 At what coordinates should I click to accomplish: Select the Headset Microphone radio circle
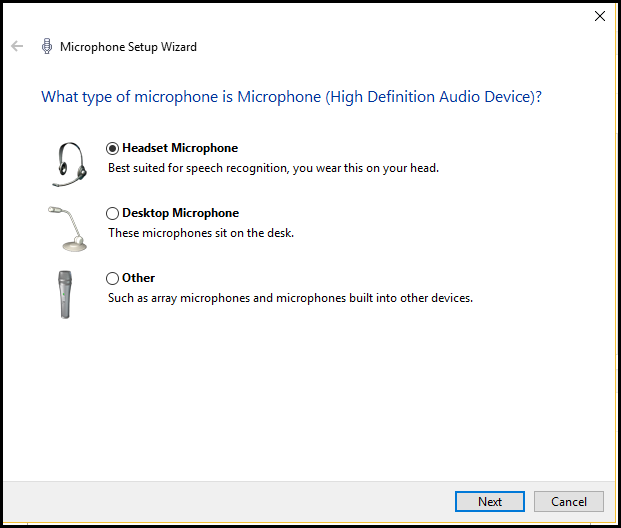[112, 148]
